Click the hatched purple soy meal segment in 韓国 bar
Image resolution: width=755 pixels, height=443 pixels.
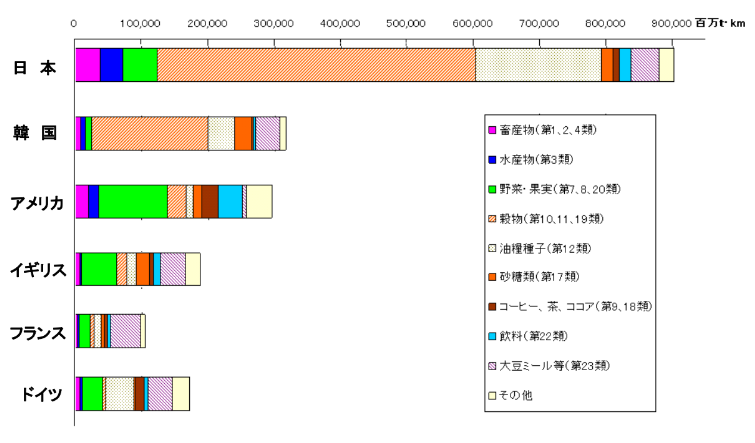pos(268,133)
